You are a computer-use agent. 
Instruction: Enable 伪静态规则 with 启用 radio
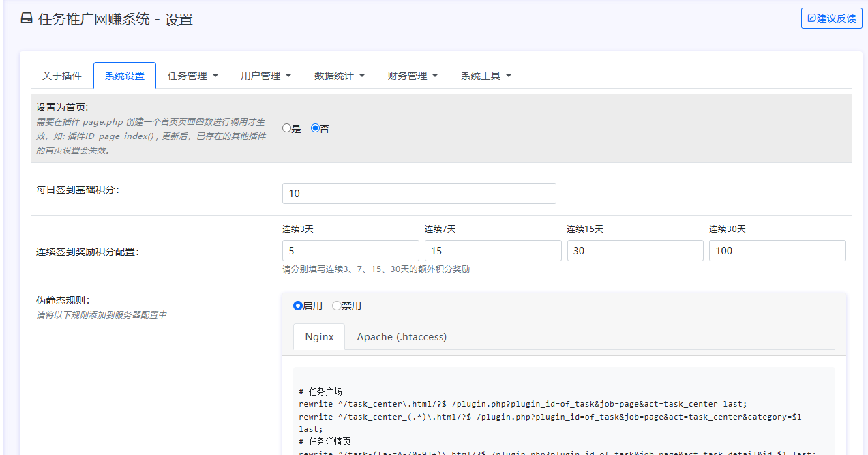point(298,306)
